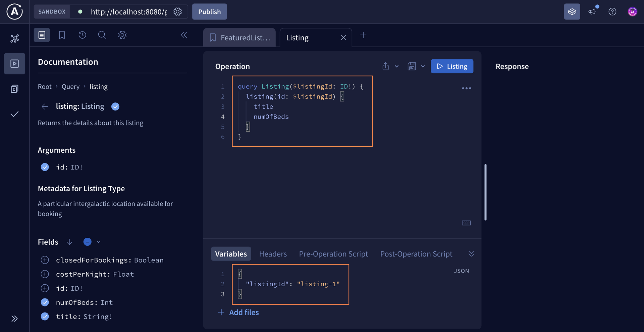The width and height of the screenshot is (644, 332).
Task: Click the Add files link
Action: pyautogui.click(x=244, y=312)
